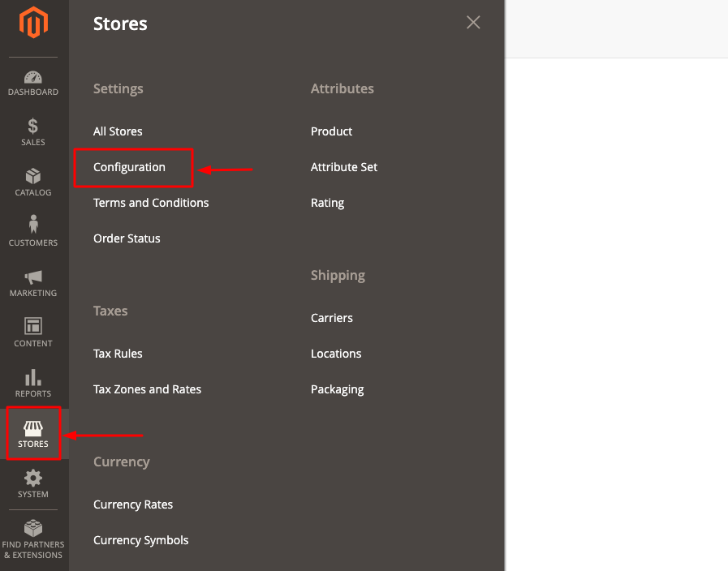Open the System gear icon
The image size is (728, 571).
click(x=33, y=478)
